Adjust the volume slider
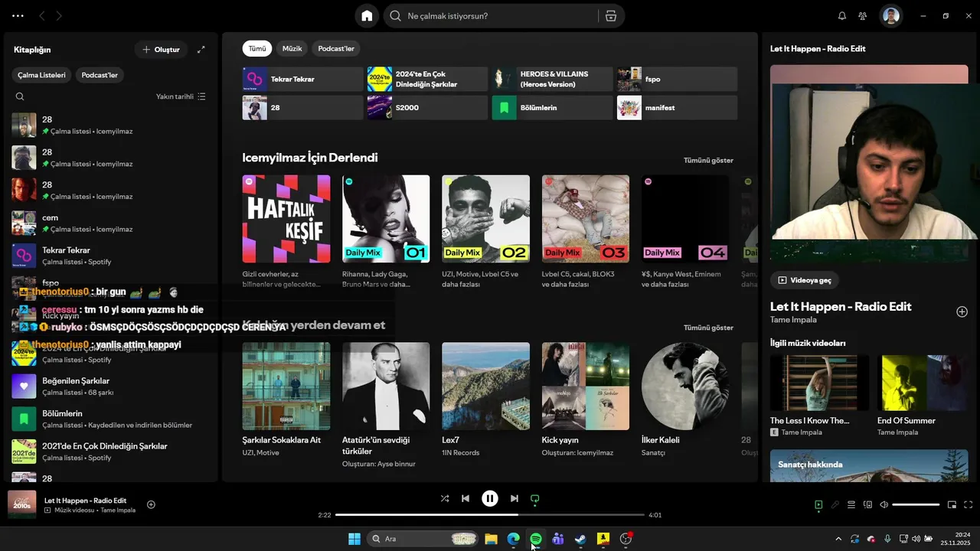 point(916,504)
